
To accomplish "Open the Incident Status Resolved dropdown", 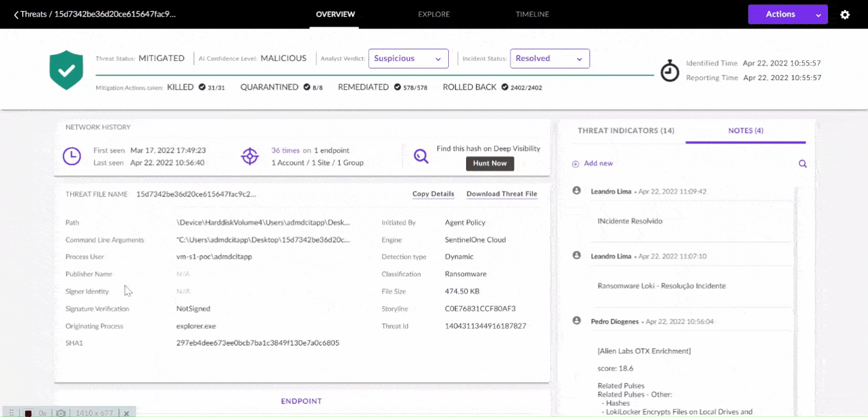I will (x=550, y=59).
